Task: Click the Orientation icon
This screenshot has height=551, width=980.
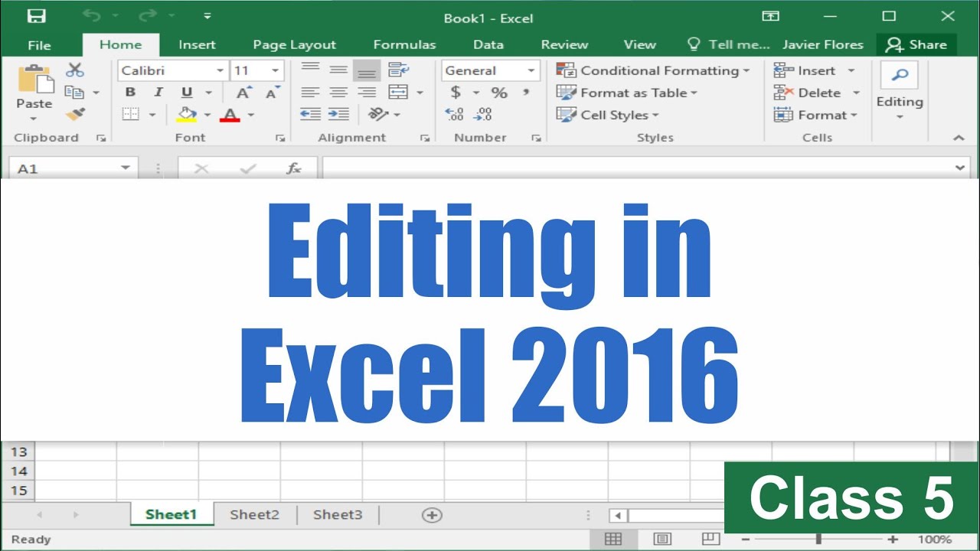Action: (378, 114)
